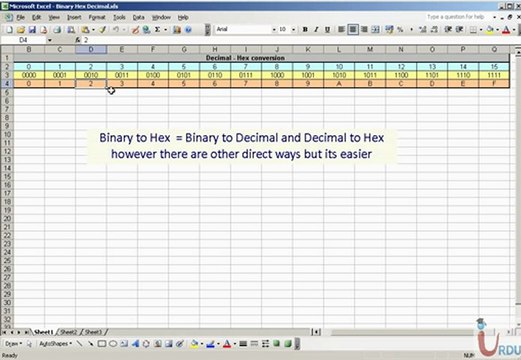
Task: Toggle Bold formatting
Action: click(x=305, y=30)
